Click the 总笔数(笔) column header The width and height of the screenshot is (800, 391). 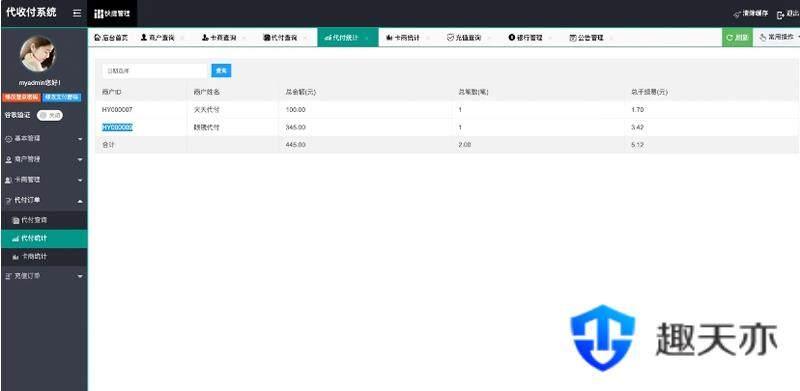point(473,92)
